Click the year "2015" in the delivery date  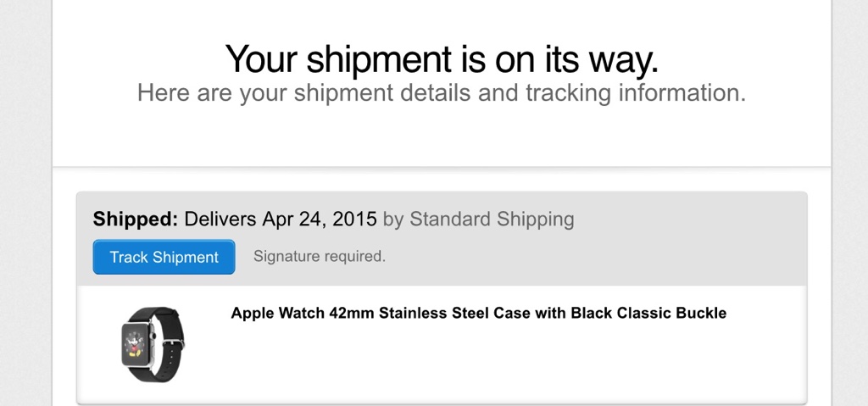(356, 220)
